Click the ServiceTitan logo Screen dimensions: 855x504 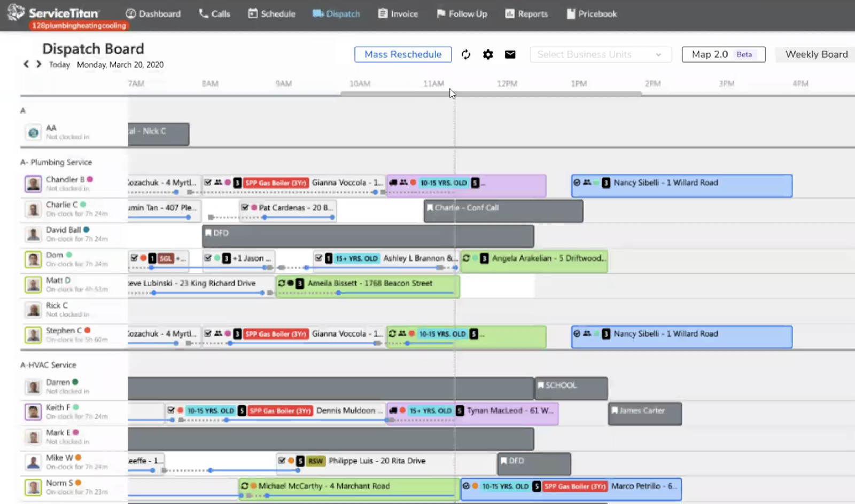(53, 13)
